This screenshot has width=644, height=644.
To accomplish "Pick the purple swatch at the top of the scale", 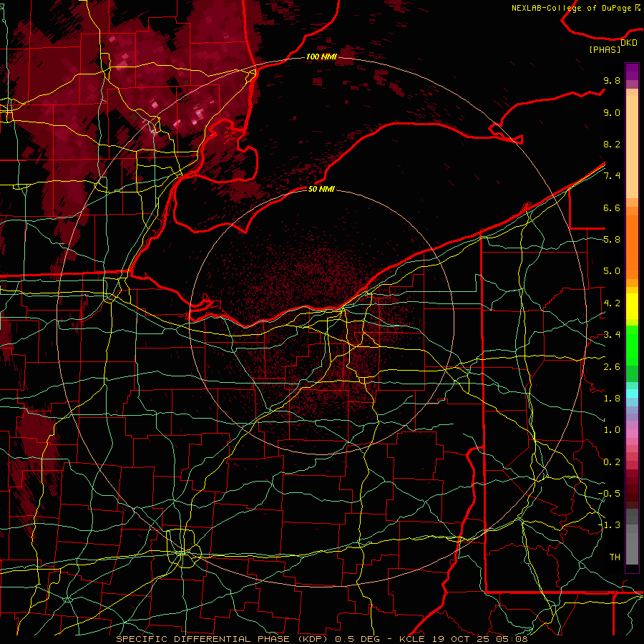I will tap(632, 72).
